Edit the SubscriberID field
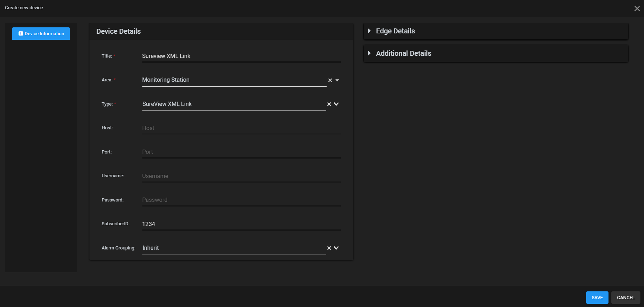Screen dimensions: 644x307 tap(241, 224)
